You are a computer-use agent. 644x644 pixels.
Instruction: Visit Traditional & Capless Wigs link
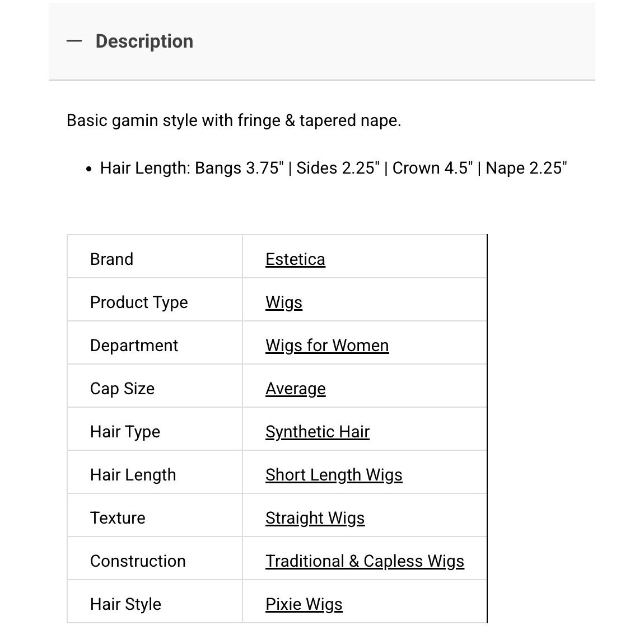tap(365, 562)
